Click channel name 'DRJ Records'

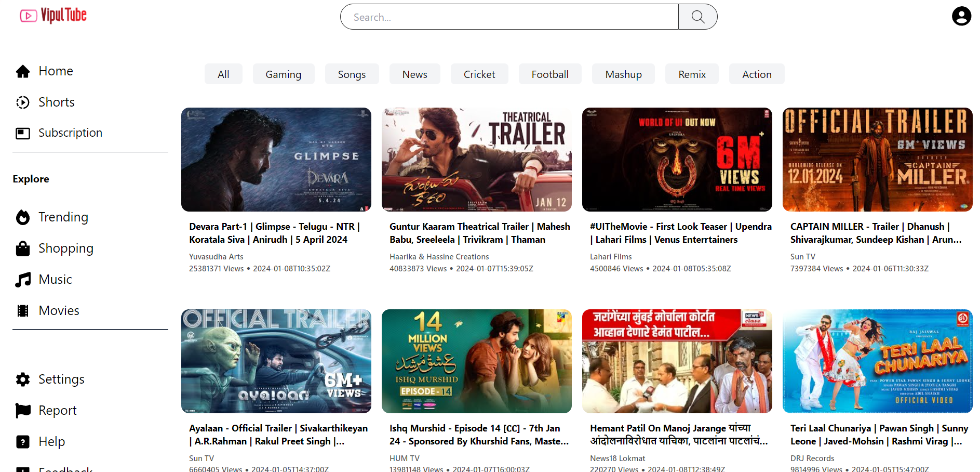[812, 458]
